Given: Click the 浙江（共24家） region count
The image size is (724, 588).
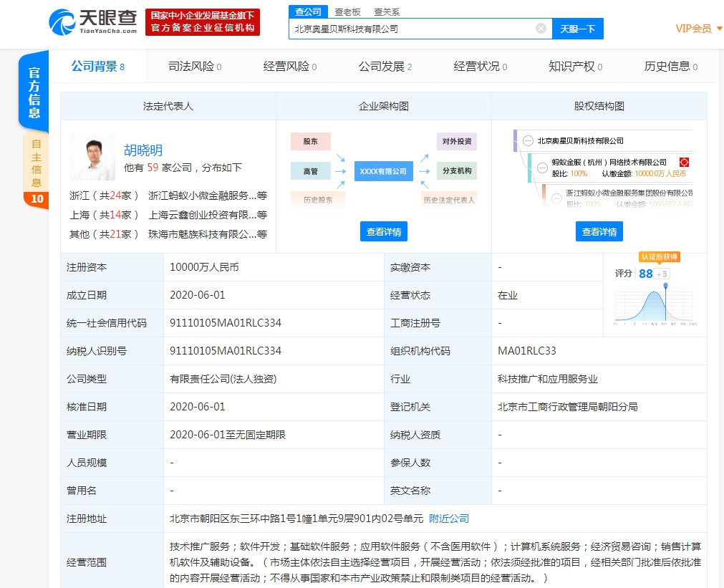Looking at the screenshot, I should [104, 196].
